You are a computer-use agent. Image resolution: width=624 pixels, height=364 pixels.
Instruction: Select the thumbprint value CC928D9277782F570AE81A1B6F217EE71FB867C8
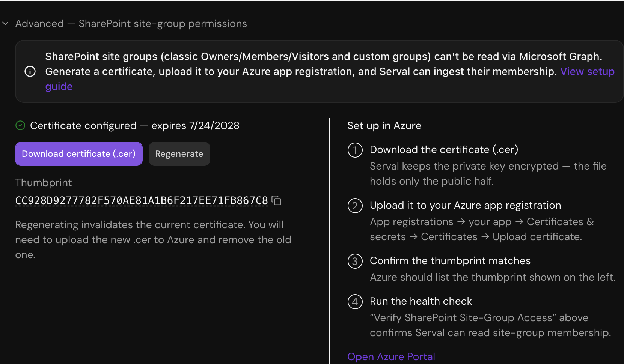click(142, 201)
